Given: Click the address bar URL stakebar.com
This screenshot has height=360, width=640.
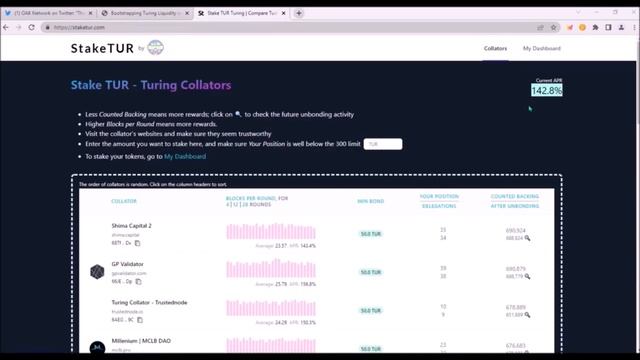Looking at the screenshot, I should click(x=79, y=27).
